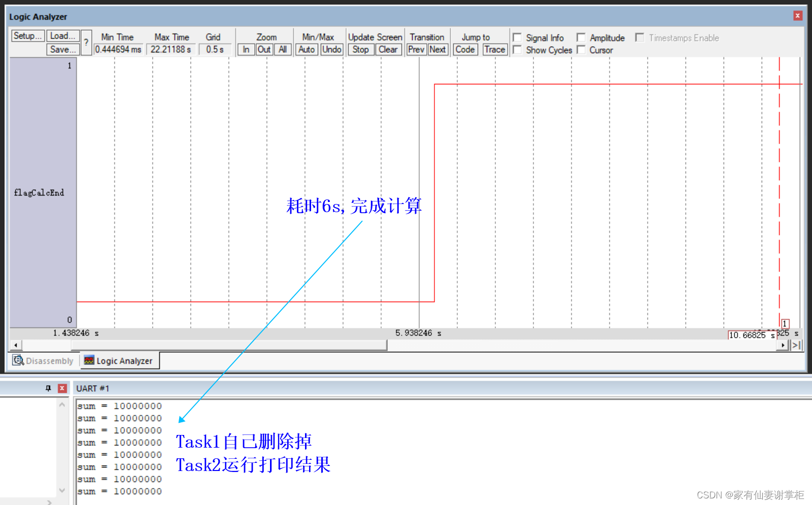
Task: Click the left panel's scroll-down arrow
Action: (62, 490)
